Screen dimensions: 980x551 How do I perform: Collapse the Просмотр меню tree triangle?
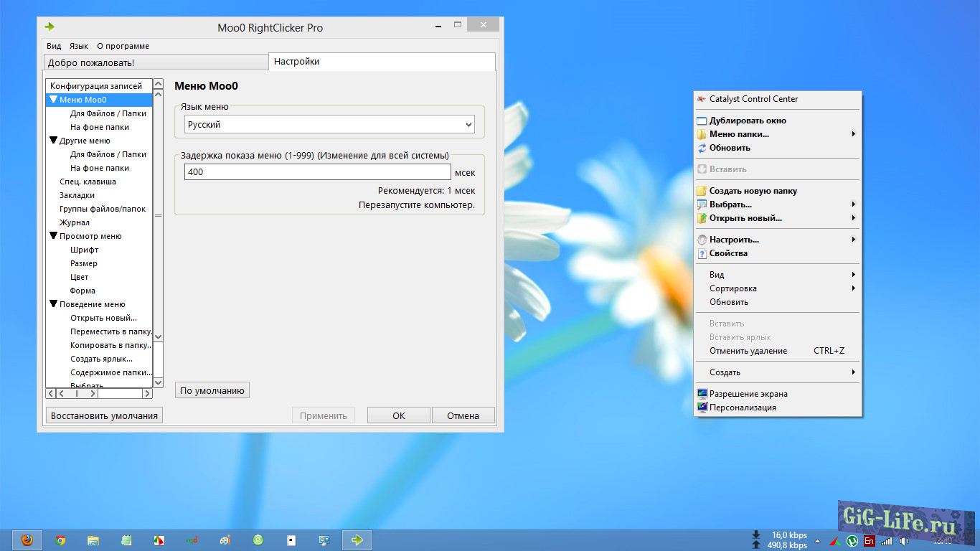[54, 236]
